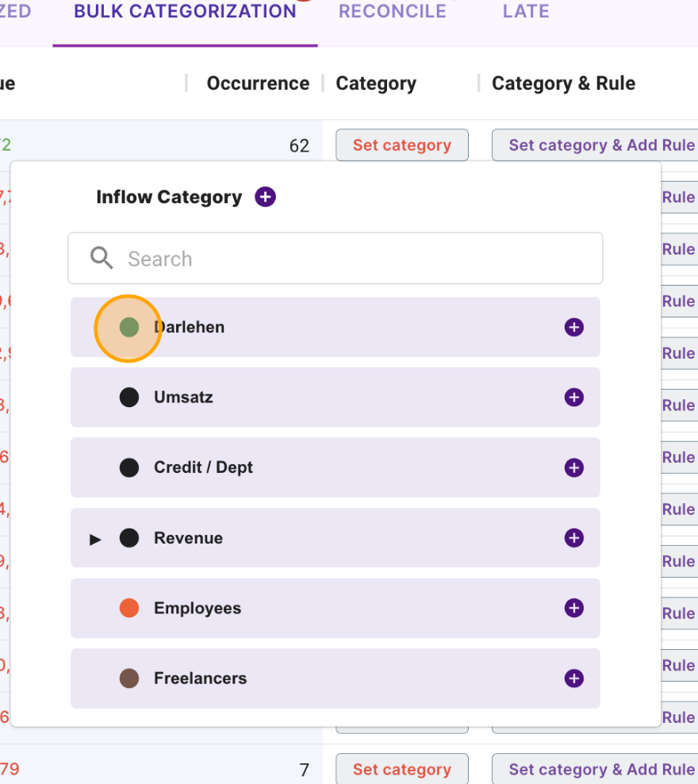Add new inflow category with plus icon
This screenshot has height=784, width=698.
[265, 197]
